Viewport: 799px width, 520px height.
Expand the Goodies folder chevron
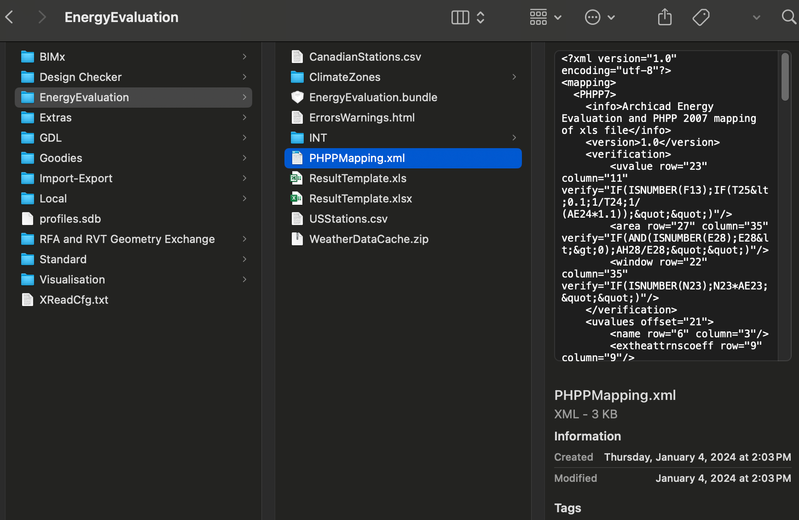click(x=244, y=158)
